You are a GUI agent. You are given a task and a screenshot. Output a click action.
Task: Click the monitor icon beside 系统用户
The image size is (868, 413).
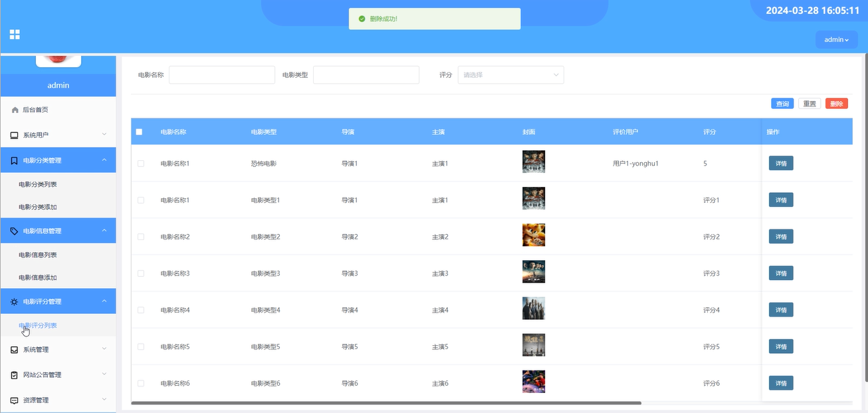point(15,135)
